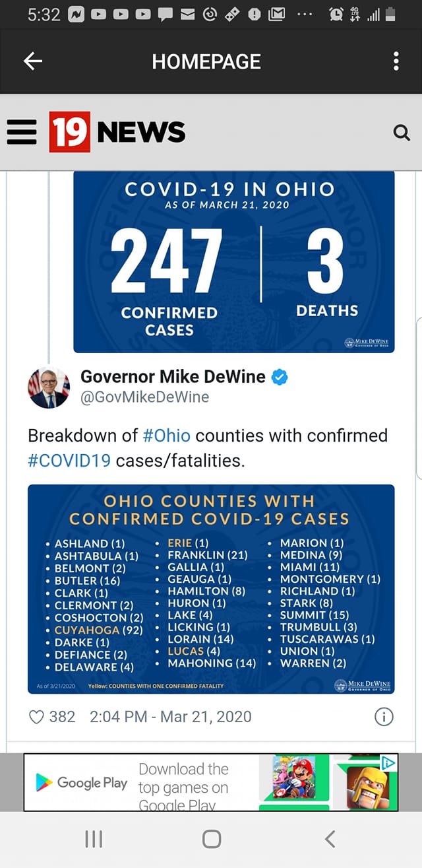The height and width of the screenshot is (868, 422).
Task: Open Android recent apps button
Action: tap(94, 839)
